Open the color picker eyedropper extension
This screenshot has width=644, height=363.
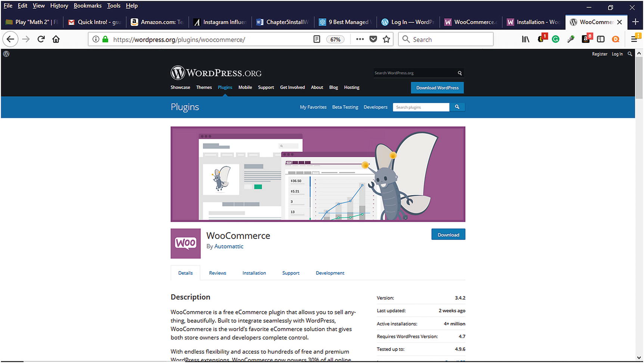click(x=570, y=39)
